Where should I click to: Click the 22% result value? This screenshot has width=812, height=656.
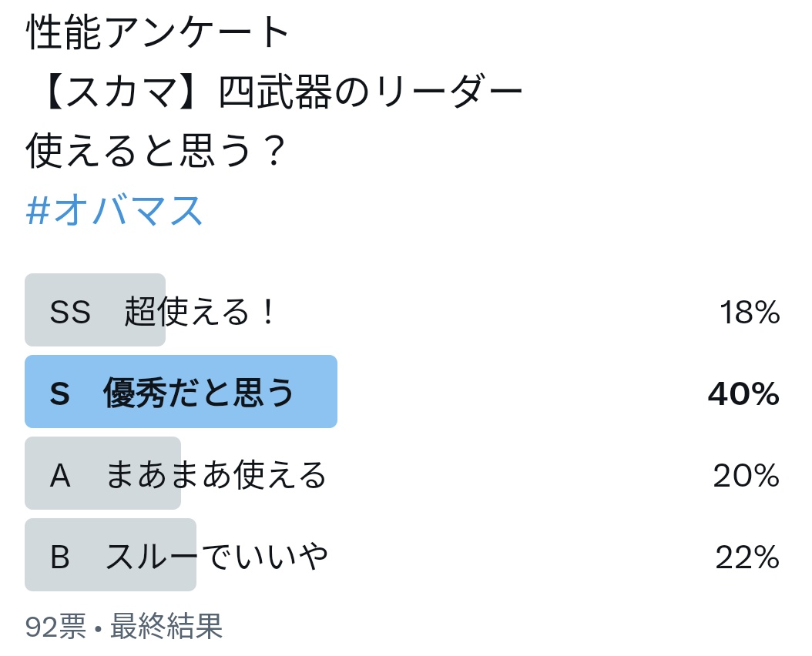(x=747, y=557)
